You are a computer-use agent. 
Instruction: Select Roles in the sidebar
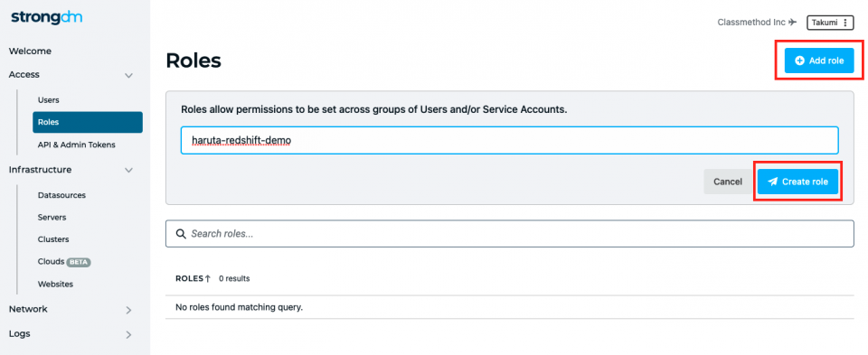88,122
